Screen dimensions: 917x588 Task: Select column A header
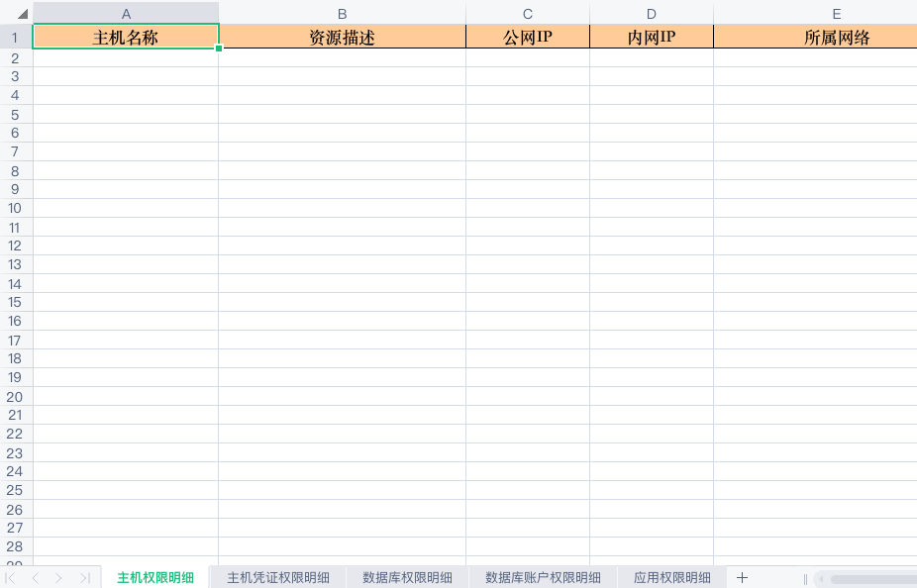coord(126,14)
